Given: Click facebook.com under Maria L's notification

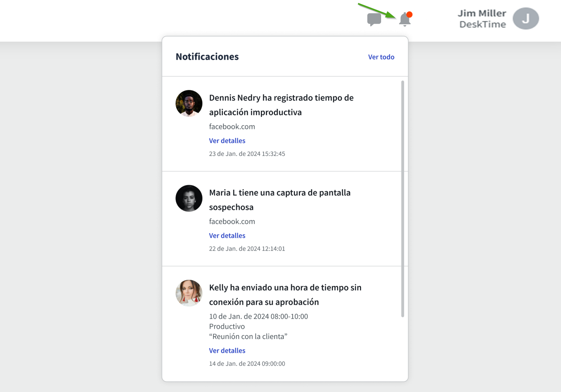Looking at the screenshot, I should click(232, 221).
